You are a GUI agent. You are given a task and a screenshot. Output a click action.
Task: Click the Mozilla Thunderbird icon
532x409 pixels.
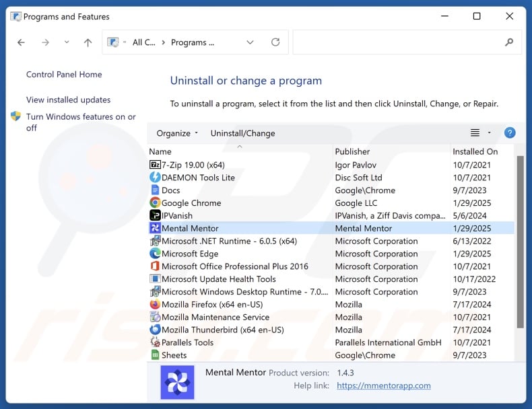click(155, 330)
